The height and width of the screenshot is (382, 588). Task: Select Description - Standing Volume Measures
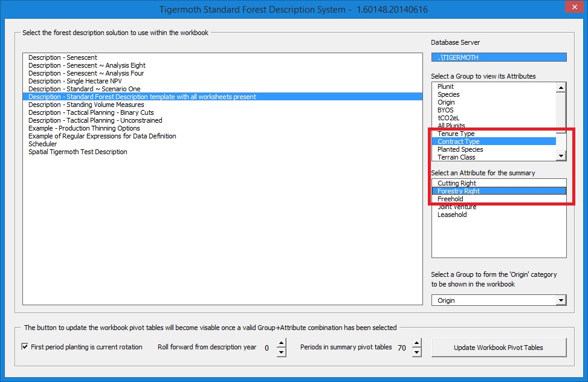(x=222, y=105)
